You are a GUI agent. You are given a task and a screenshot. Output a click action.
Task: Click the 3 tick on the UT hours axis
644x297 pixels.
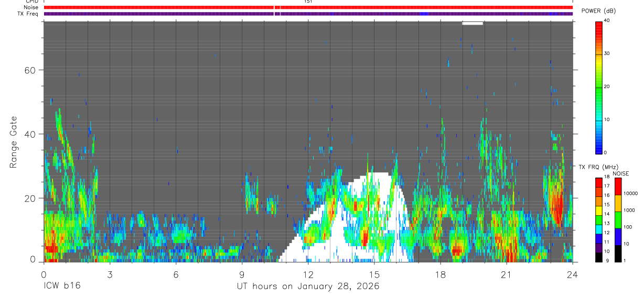coord(110,274)
